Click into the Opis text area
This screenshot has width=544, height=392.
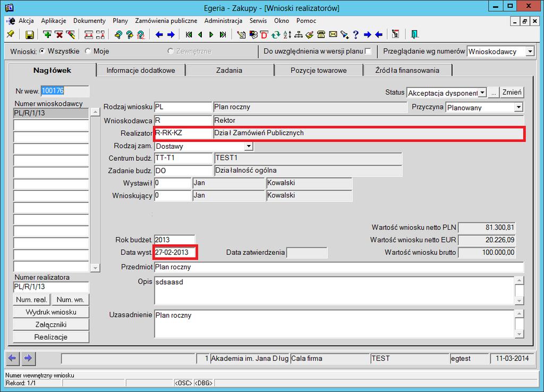[x=334, y=291]
